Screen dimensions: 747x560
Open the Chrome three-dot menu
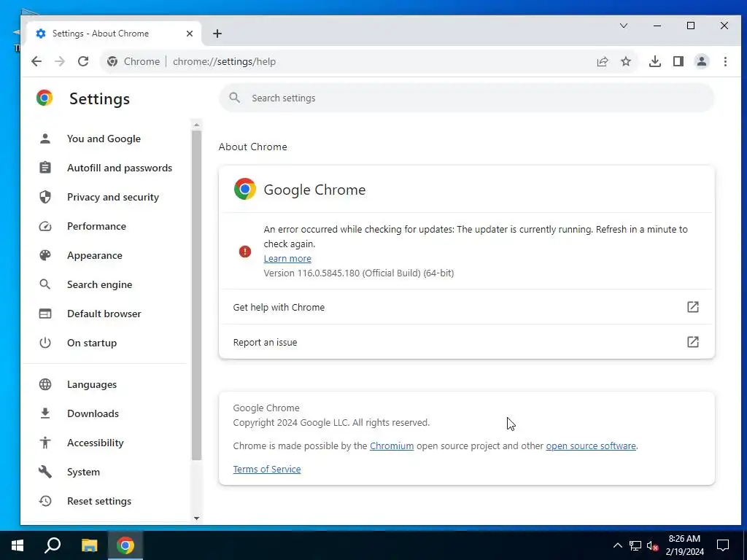(725, 61)
